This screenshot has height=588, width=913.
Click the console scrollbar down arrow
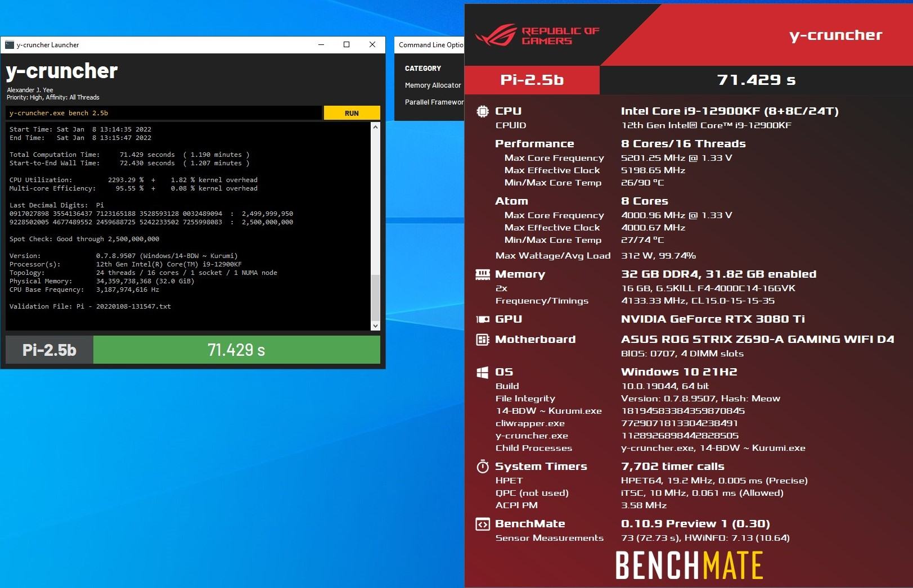pos(375,326)
